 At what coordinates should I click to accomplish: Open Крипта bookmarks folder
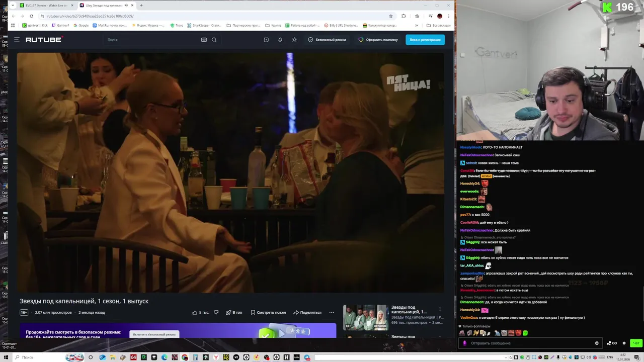coord(274,26)
